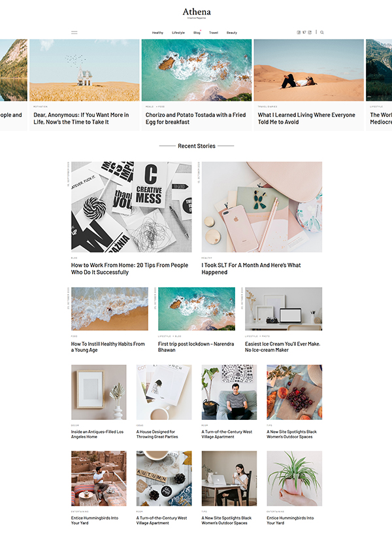The height and width of the screenshot is (537, 392).
Task: Open Easiest Ice Cream You'll Ever Make link
Action: pos(282,347)
